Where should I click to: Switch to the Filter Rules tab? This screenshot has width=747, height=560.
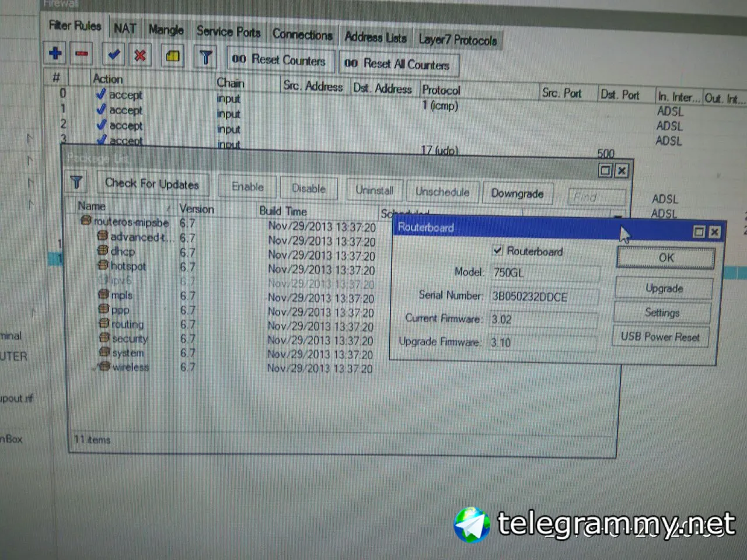pyautogui.click(x=75, y=26)
